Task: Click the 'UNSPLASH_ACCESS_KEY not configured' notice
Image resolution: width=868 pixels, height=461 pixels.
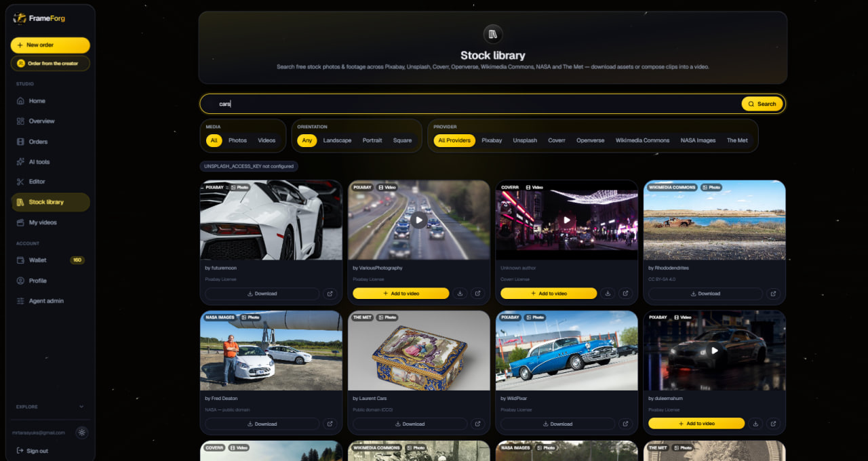Action: click(x=249, y=166)
